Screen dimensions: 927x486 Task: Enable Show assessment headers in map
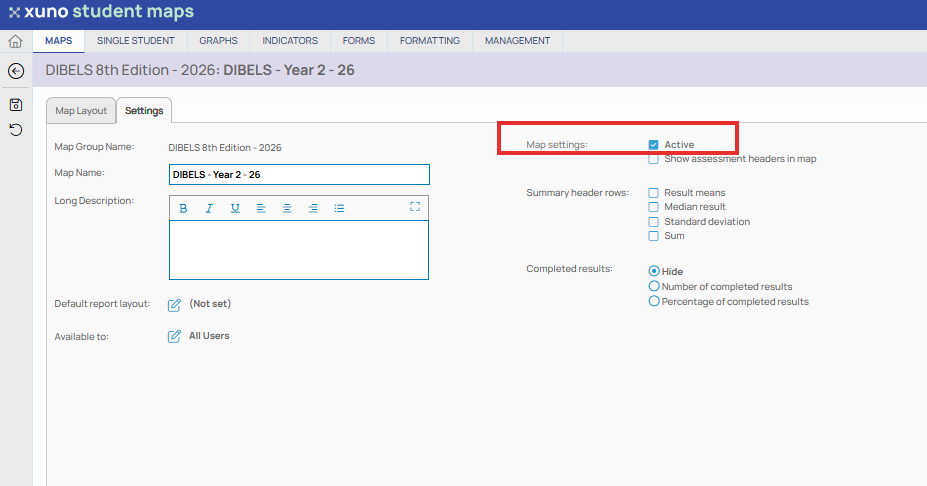click(653, 159)
